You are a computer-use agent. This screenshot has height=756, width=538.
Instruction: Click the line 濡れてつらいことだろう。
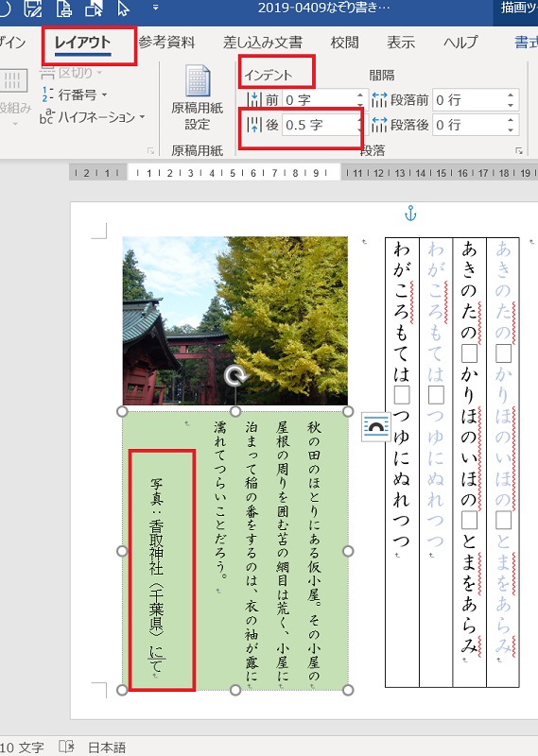tap(220, 500)
